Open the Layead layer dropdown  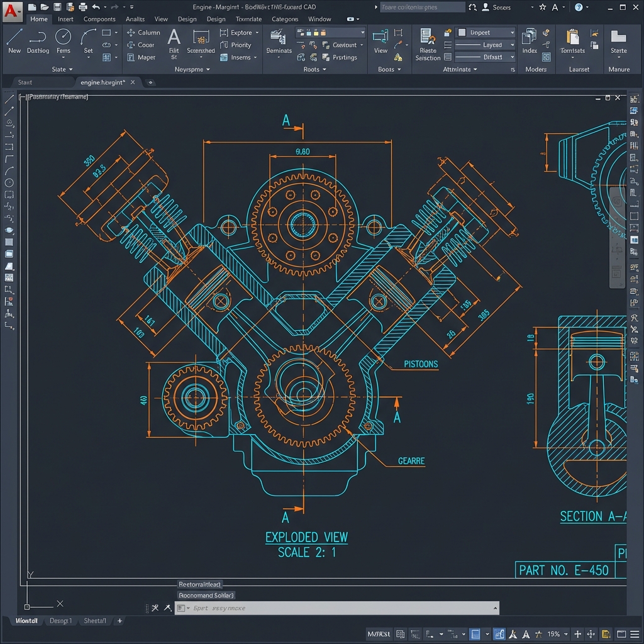(x=486, y=45)
